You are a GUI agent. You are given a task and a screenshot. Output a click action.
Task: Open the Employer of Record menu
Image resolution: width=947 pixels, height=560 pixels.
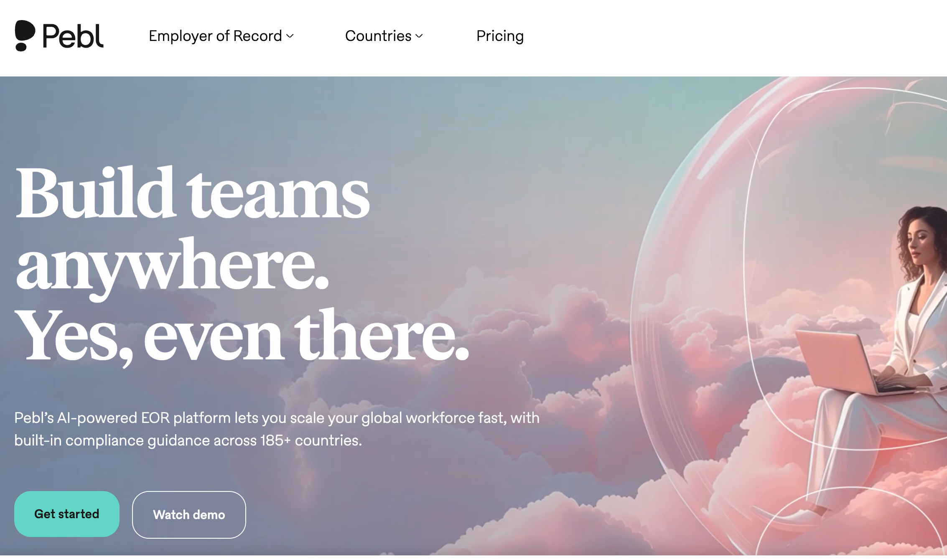coord(221,36)
